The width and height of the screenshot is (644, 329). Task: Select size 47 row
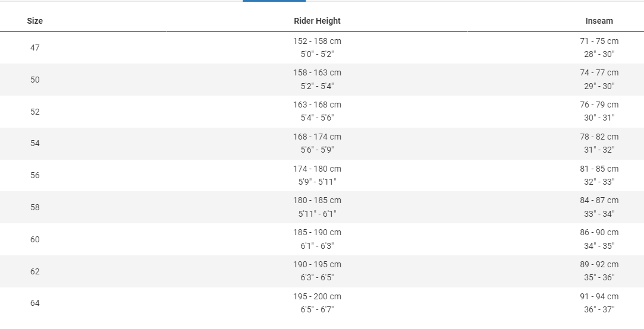pos(322,48)
